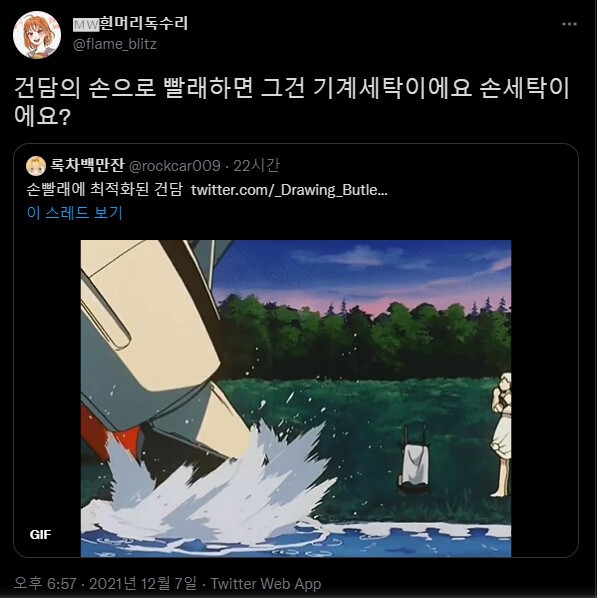
Task: Click the Twitter Web App source link
Action: pyautogui.click(x=266, y=584)
